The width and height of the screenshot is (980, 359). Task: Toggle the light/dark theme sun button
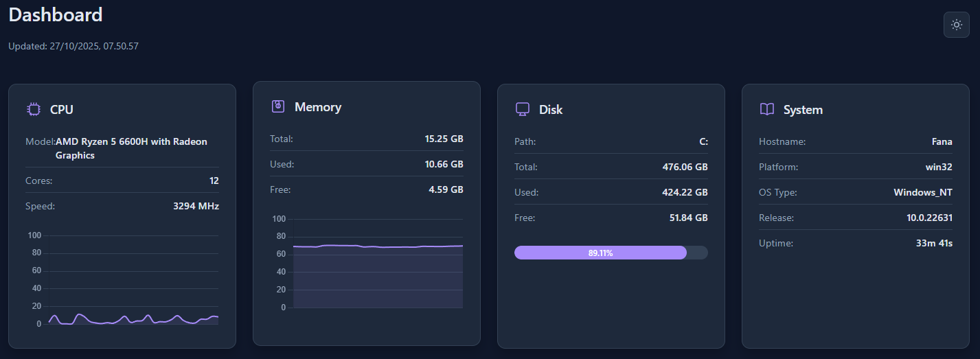(x=957, y=25)
